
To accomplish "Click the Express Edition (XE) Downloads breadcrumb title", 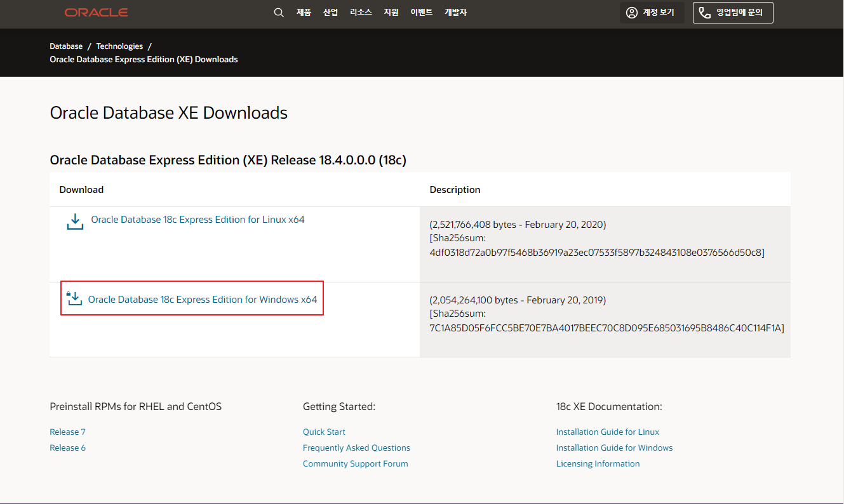I will click(x=144, y=60).
